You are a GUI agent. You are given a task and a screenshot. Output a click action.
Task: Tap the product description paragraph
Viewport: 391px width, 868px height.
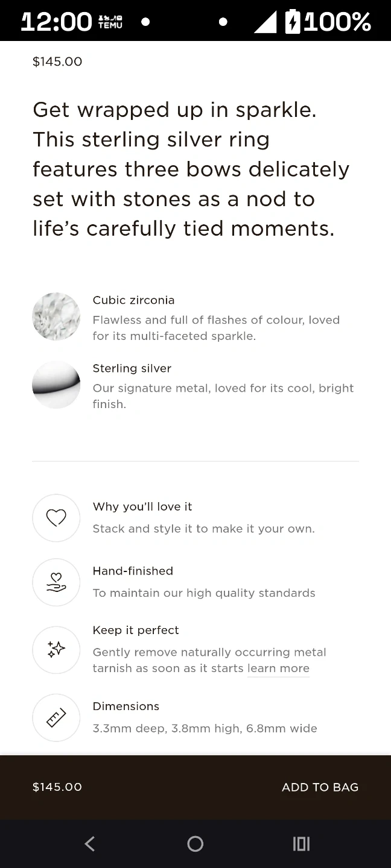click(191, 169)
